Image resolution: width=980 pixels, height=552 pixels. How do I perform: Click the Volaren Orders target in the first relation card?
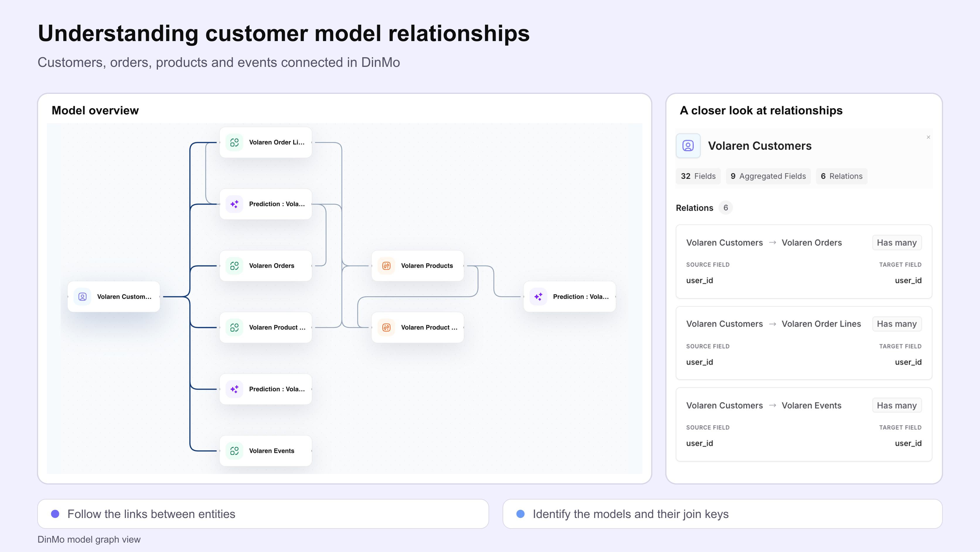coord(811,243)
